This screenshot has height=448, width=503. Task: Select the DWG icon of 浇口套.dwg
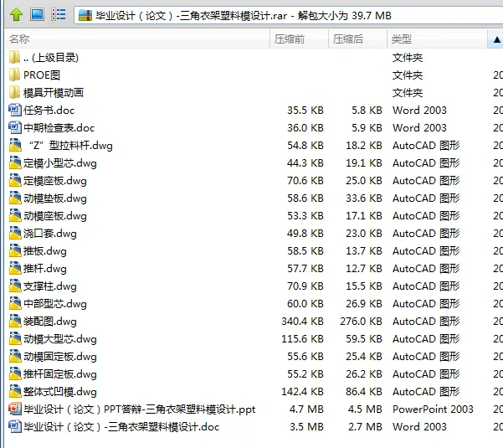click(x=15, y=234)
